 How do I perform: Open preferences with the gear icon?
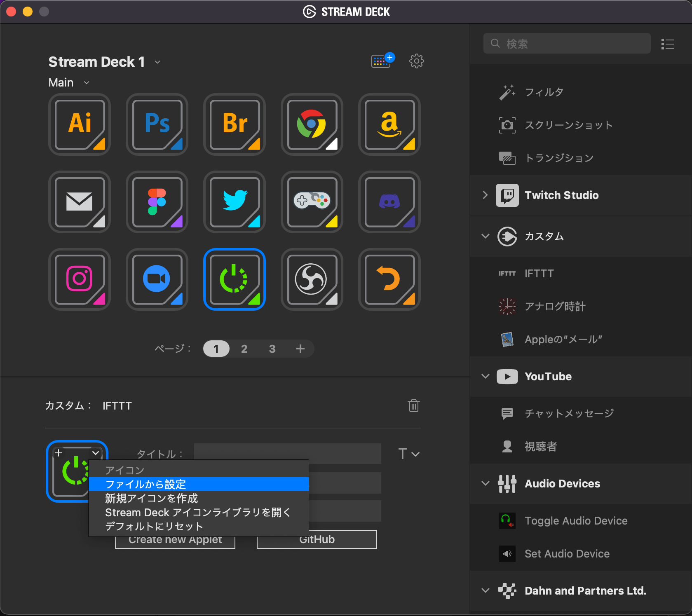(416, 61)
